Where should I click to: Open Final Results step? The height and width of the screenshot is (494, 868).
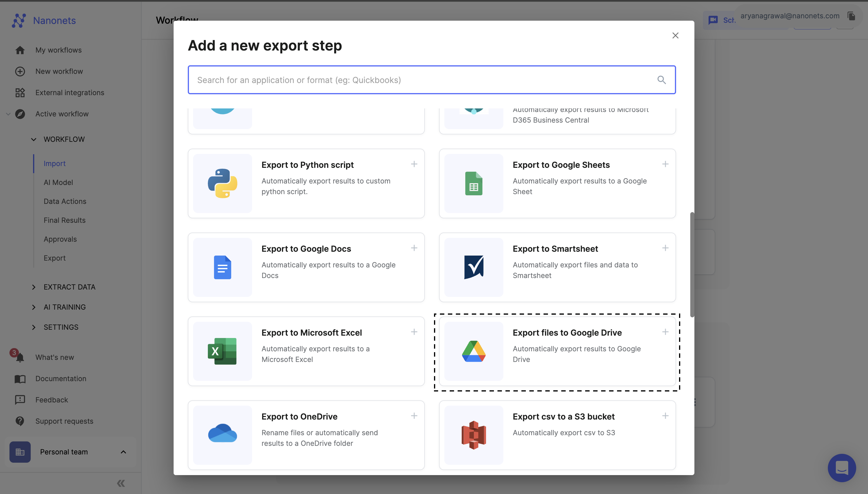click(x=64, y=220)
